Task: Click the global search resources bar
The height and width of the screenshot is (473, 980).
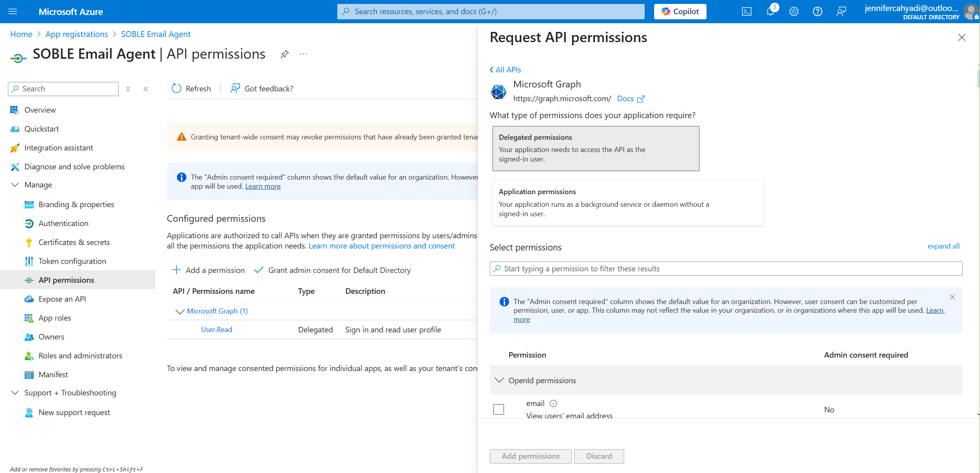Action: 491,11
